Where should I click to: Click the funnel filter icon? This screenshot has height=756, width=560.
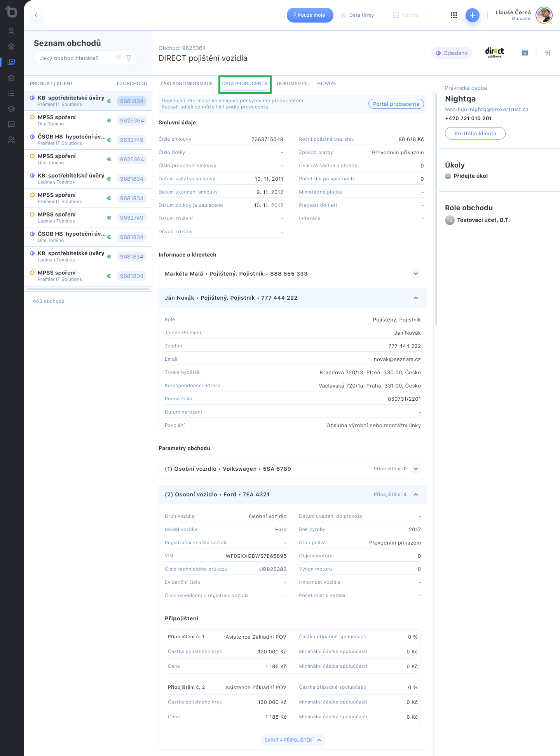[x=129, y=58]
